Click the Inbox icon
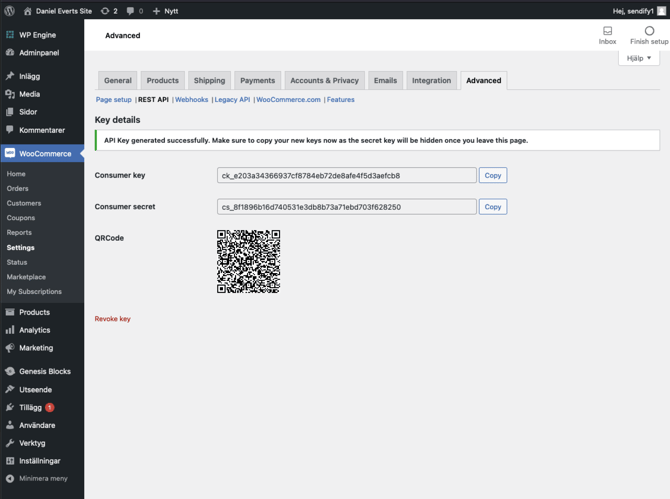Image resolution: width=670 pixels, height=499 pixels. coord(607,31)
